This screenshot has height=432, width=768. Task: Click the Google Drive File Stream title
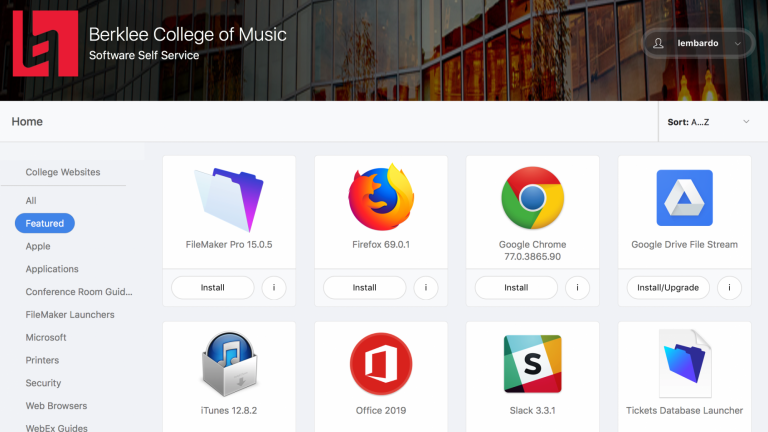(x=684, y=244)
